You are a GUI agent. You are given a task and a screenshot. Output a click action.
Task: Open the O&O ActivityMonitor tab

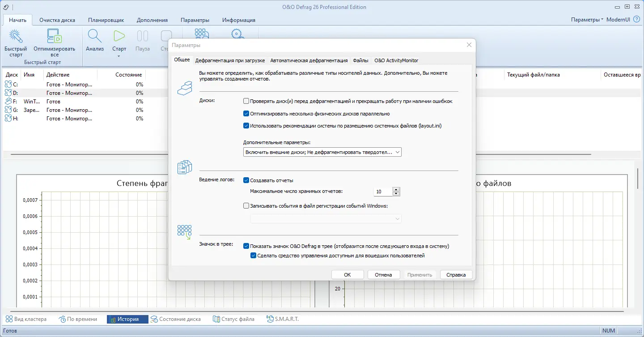(396, 60)
